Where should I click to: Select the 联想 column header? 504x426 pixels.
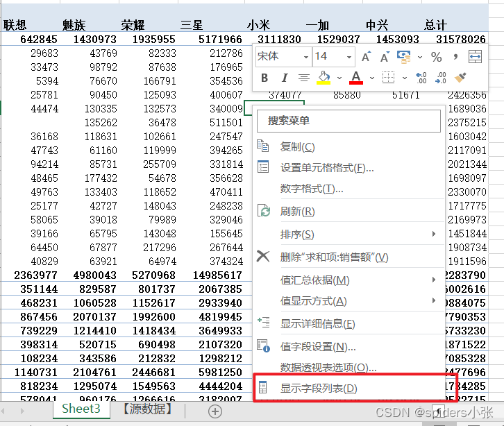coord(15,25)
